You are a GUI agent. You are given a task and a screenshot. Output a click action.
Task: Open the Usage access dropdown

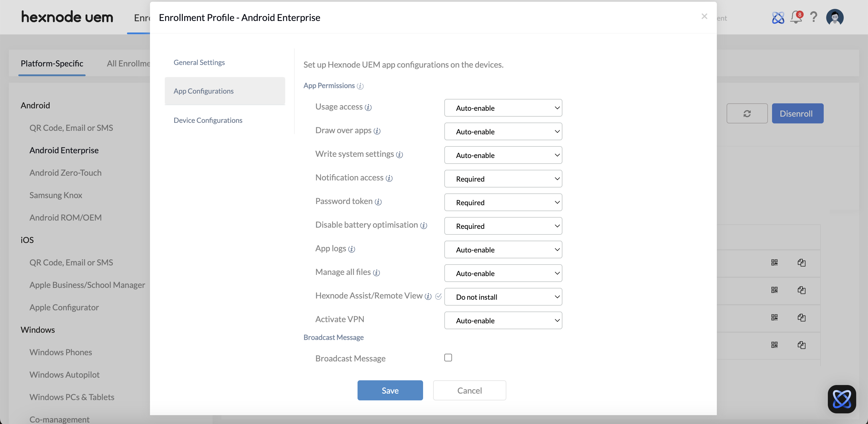pos(503,108)
